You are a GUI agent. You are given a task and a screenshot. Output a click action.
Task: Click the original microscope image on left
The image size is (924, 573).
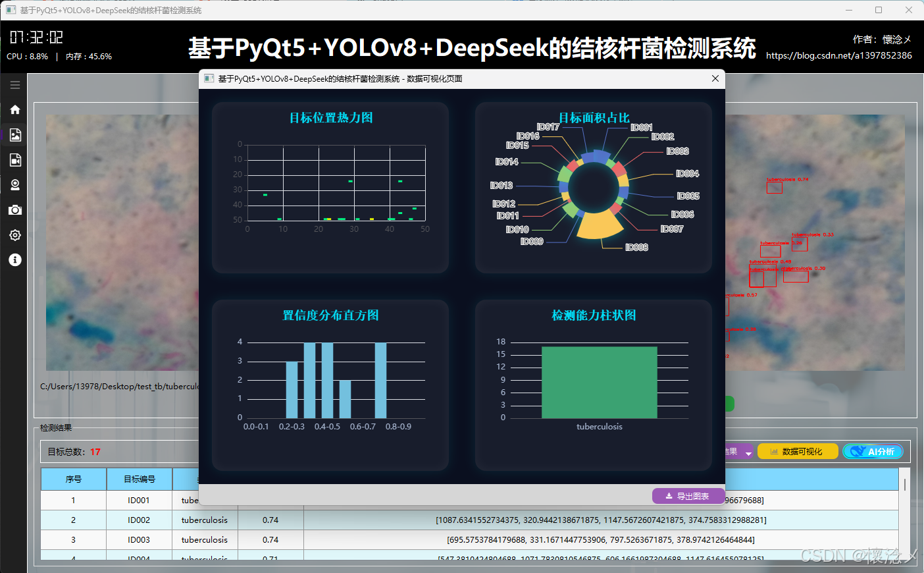(122, 242)
